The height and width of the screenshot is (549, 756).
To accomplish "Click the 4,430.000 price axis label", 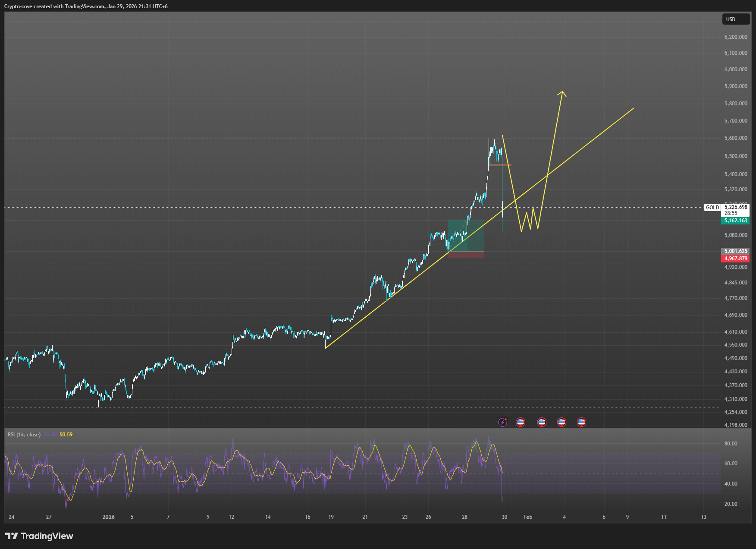I will (736, 372).
